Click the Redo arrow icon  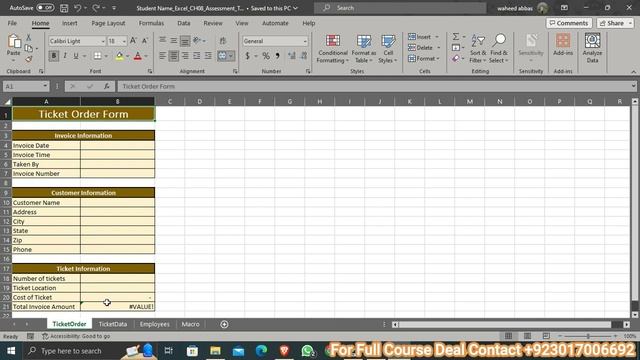96,8
